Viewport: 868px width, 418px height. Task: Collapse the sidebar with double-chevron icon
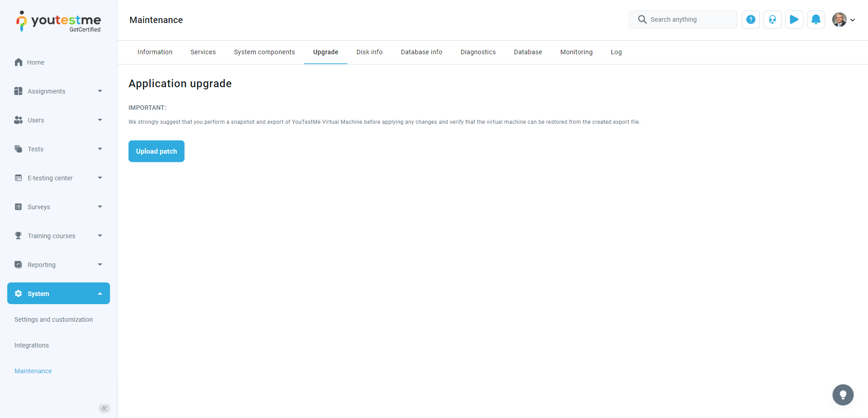[x=104, y=409]
